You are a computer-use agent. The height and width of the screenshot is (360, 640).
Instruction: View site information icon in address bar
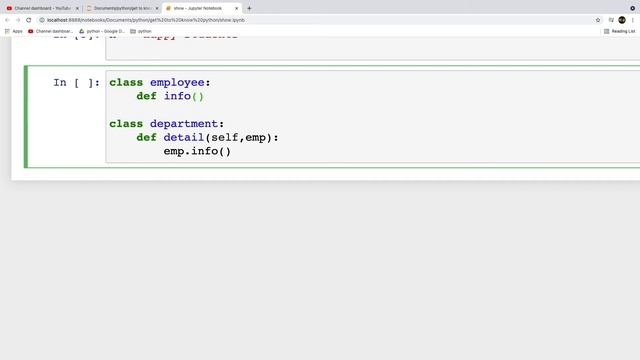point(42,20)
